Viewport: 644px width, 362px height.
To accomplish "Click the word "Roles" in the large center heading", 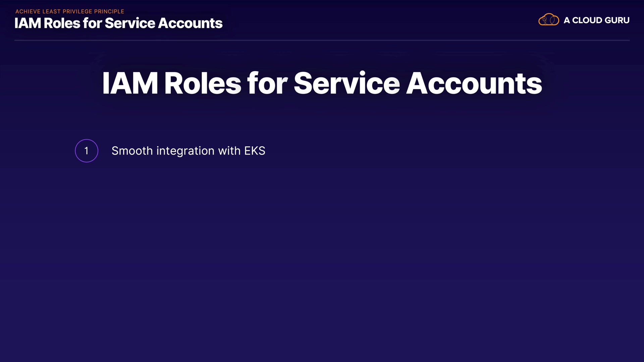I will point(203,83).
